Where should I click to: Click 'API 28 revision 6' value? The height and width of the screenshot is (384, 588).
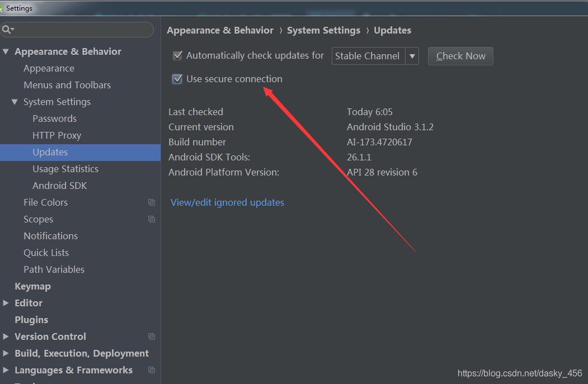382,172
